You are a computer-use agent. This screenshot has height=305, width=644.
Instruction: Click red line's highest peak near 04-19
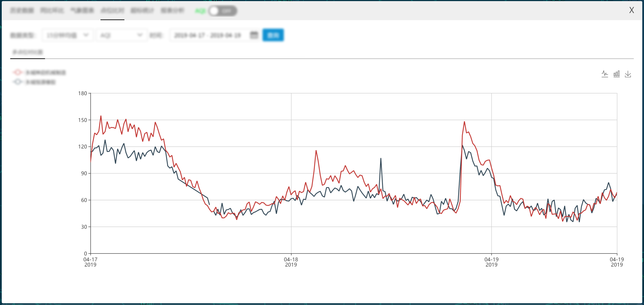pyautogui.click(x=464, y=122)
